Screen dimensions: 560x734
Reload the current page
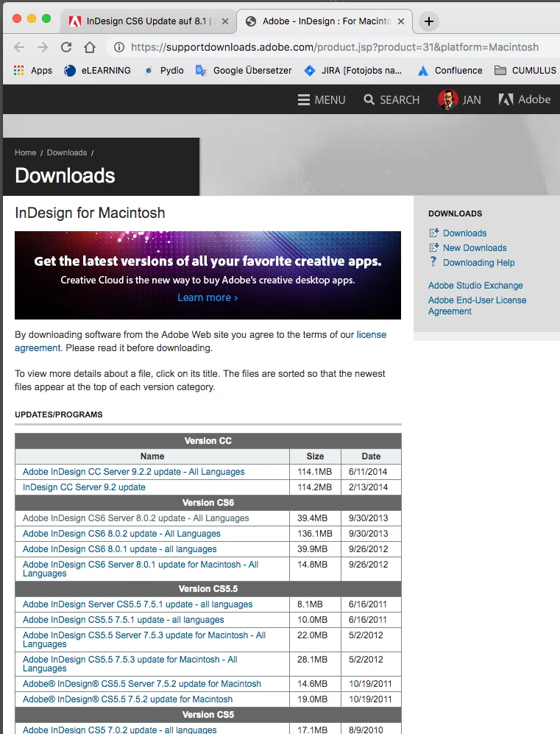coord(66,47)
